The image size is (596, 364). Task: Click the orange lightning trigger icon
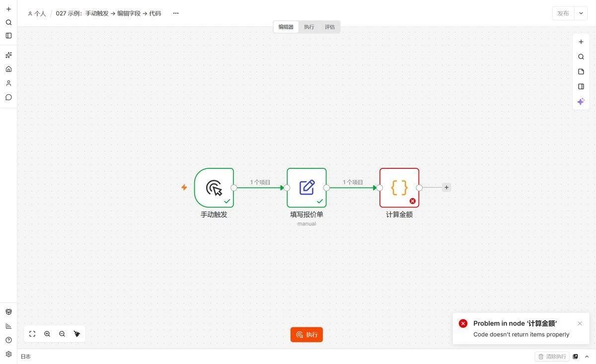pos(184,187)
